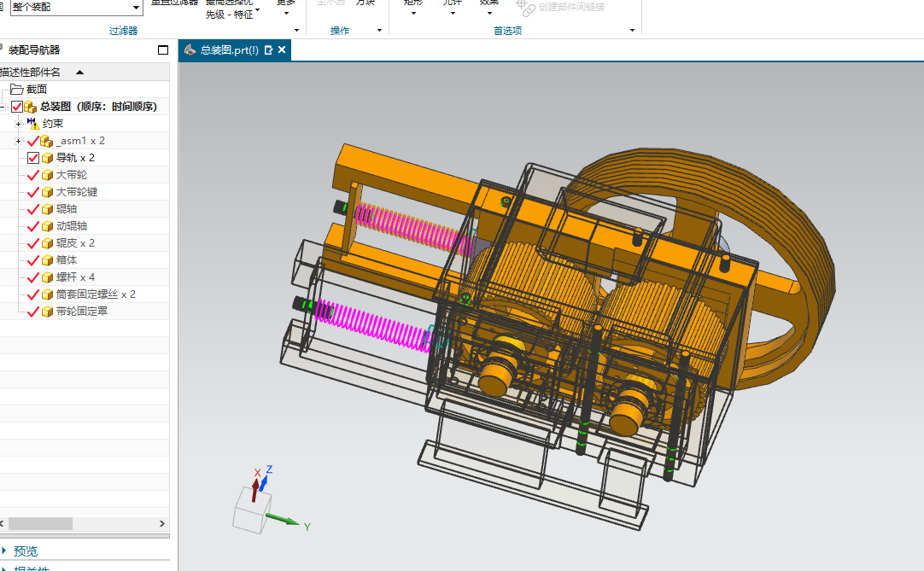This screenshot has height=571, width=924.
Task: Click the file icon on 总装图.prt tab
Action: 190,50
